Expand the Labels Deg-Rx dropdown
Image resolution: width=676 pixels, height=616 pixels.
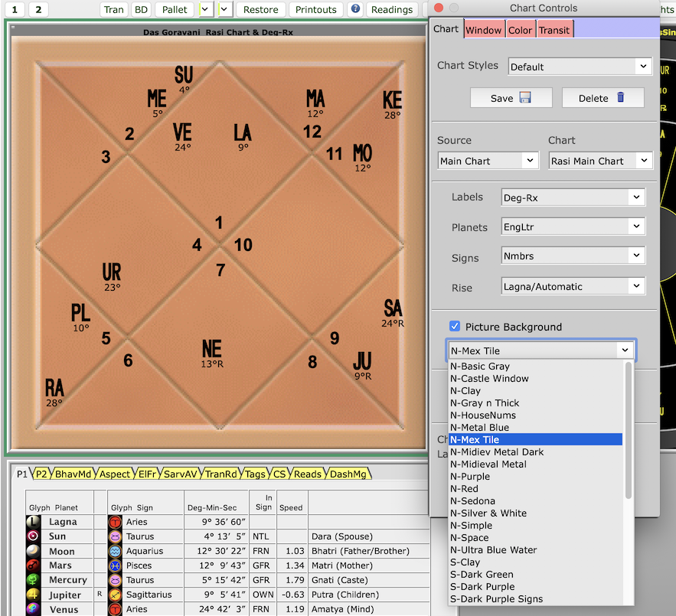tap(572, 197)
